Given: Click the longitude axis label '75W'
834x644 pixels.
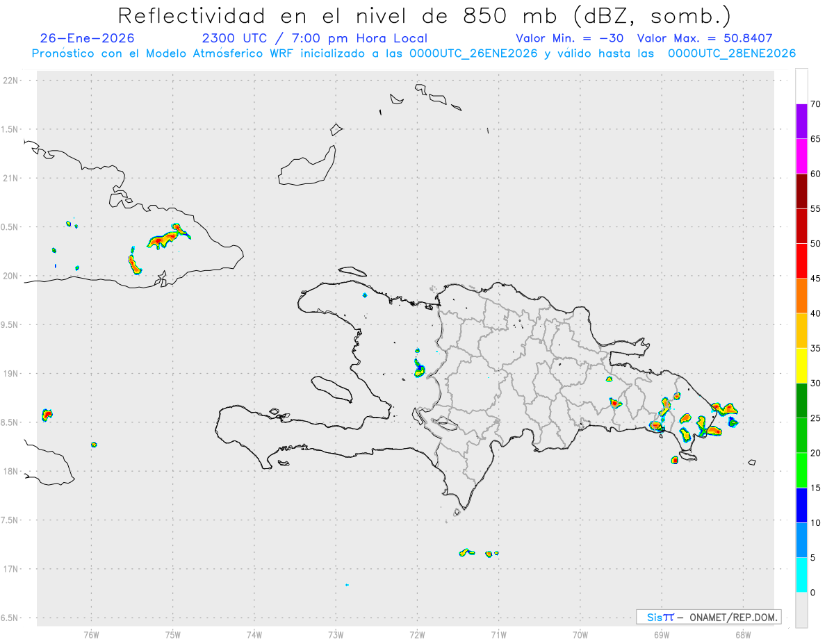Looking at the screenshot, I should pyautogui.click(x=173, y=634).
